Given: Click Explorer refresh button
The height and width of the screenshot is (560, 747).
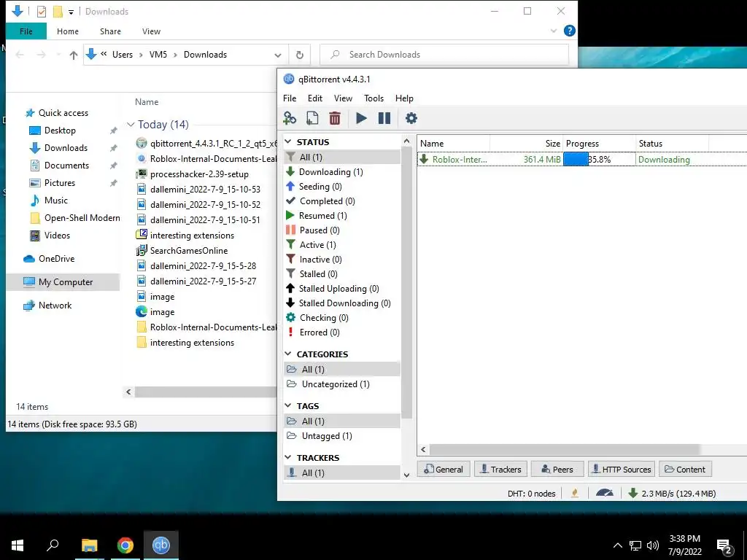Looking at the screenshot, I should (x=300, y=55).
